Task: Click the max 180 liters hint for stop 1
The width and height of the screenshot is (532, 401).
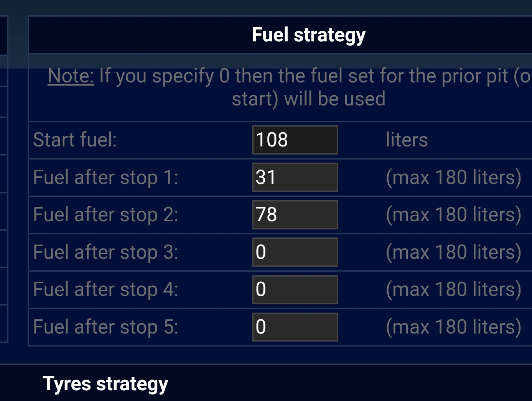Action: (x=453, y=177)
